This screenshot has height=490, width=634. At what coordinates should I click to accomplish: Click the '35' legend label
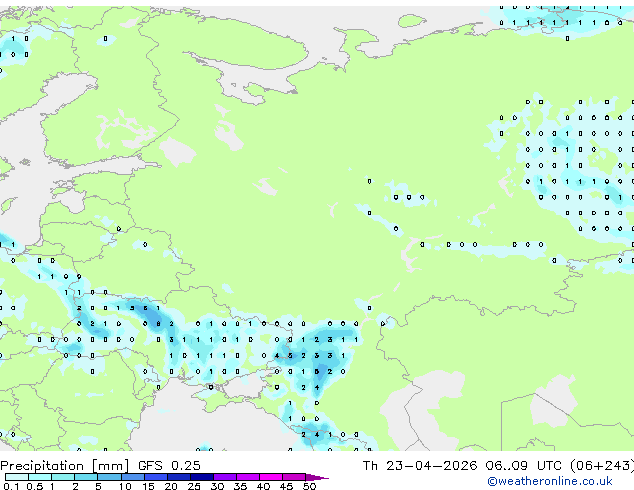pos(240,486)
